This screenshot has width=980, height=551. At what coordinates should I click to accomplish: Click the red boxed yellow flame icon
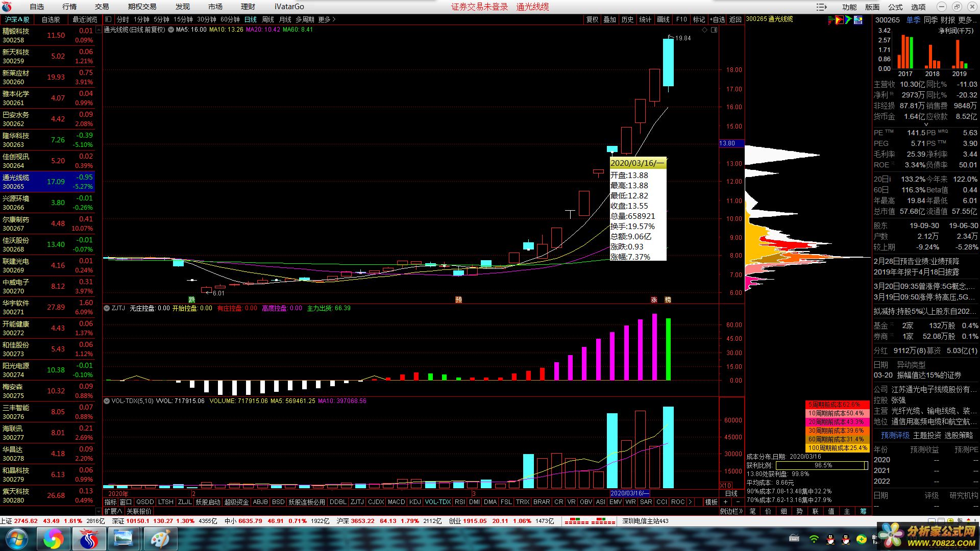(839, 20)
